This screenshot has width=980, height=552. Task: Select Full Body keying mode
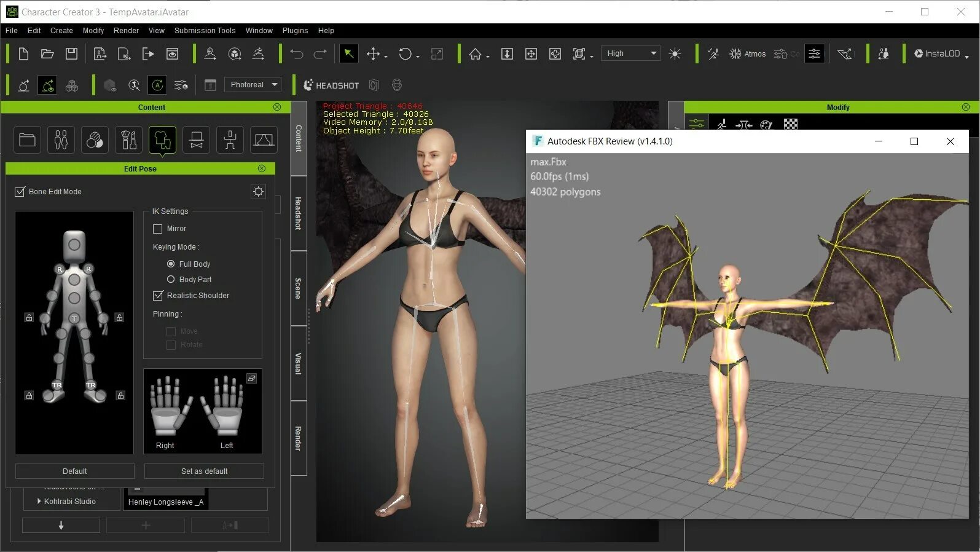coord(171,264)
